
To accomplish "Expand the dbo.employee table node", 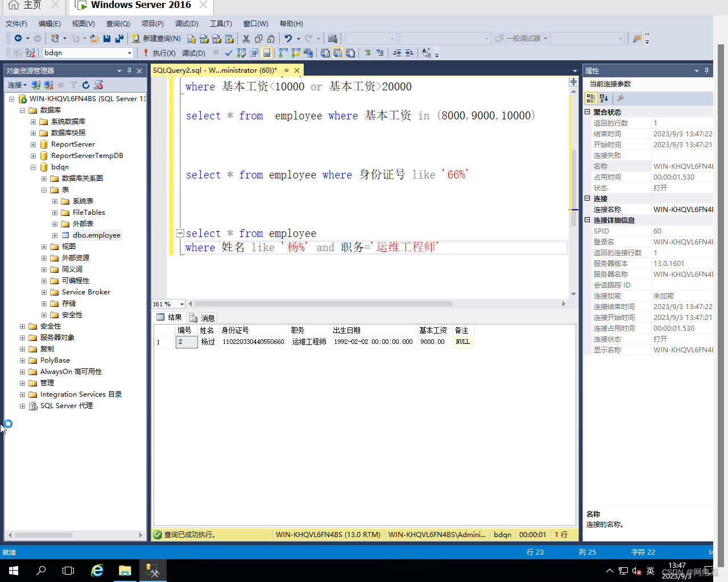I will [x=55, y=235].
